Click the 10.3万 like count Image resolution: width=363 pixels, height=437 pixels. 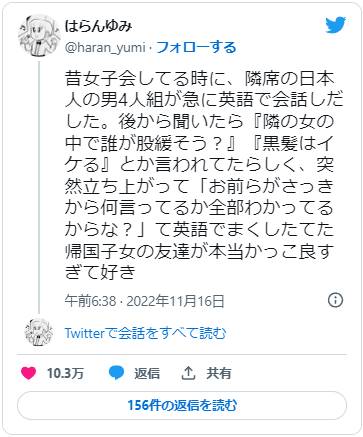click(x=65, y=373)
